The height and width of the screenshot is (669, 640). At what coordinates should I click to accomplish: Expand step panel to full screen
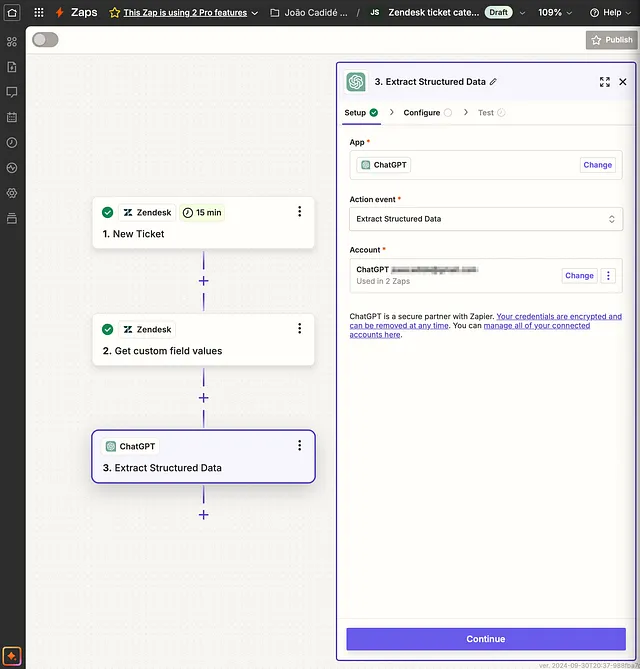[x=605, y=82]
